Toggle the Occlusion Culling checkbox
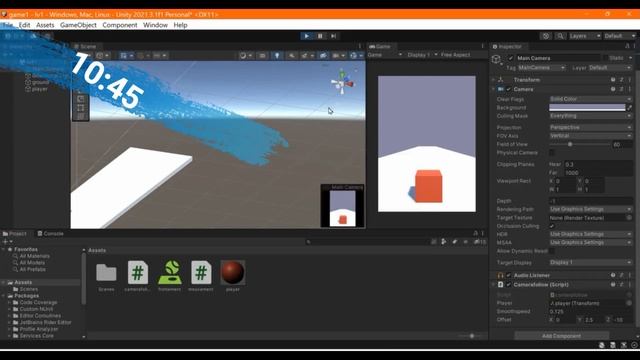The height and width of the screenshot is (360, 640). pos(552,226)
